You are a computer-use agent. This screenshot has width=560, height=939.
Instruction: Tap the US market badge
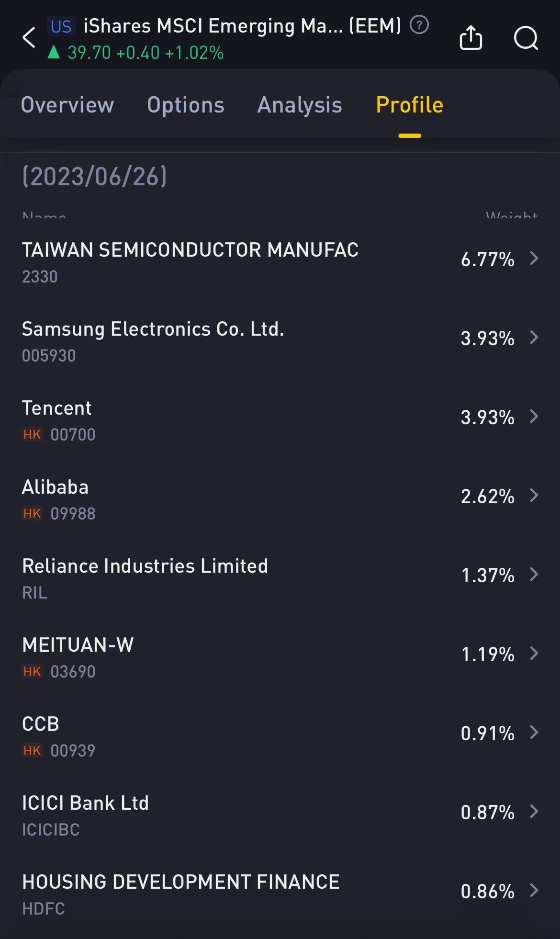(61, 26)
